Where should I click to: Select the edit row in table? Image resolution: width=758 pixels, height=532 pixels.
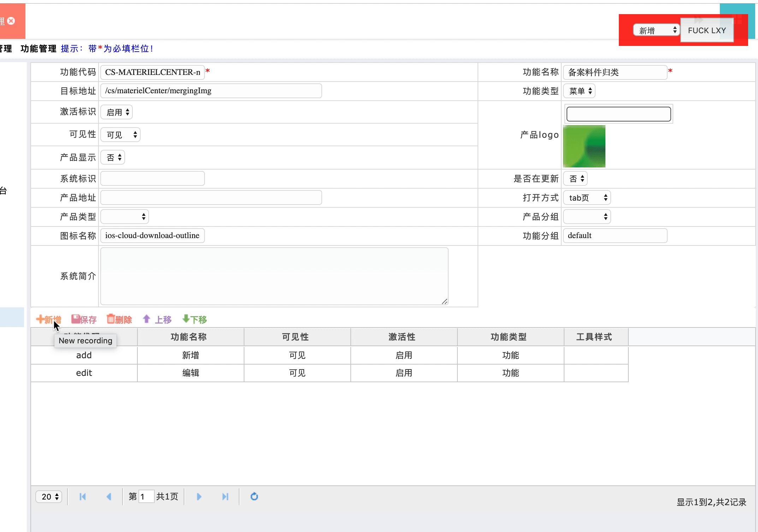[x=84, y=373]
